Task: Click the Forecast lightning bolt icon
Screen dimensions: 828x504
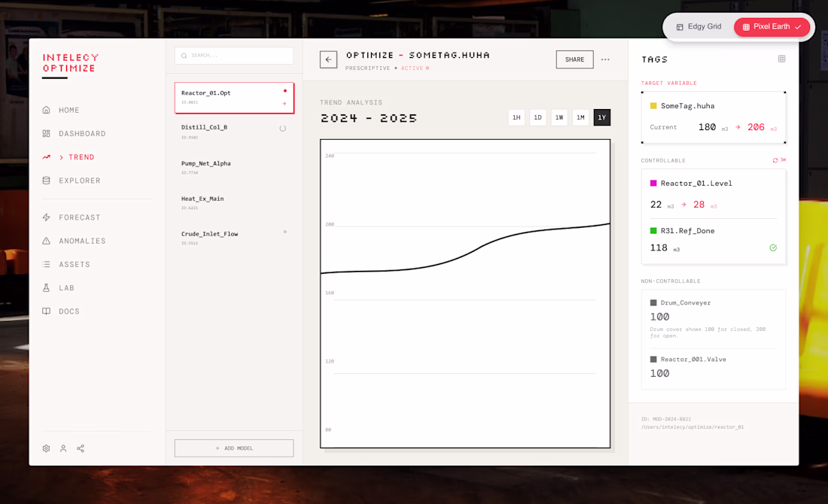Action: coord(47,217)
